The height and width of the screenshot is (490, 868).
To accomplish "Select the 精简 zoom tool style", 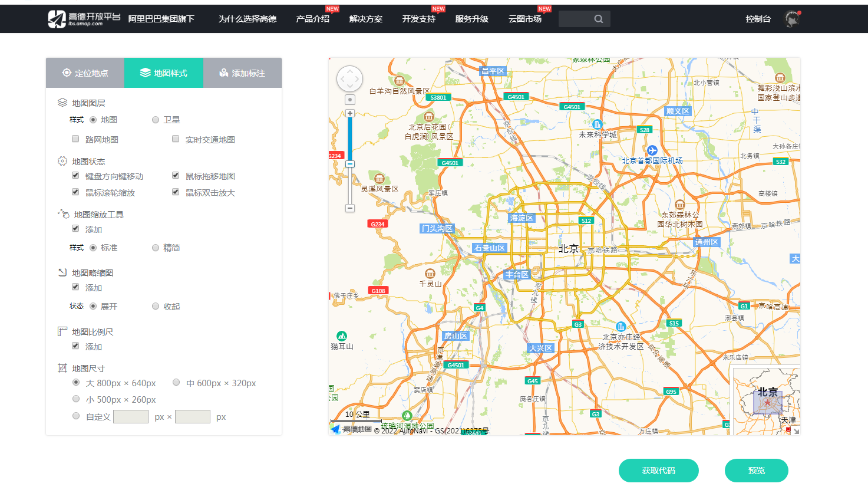I will (x=156, y=248).
